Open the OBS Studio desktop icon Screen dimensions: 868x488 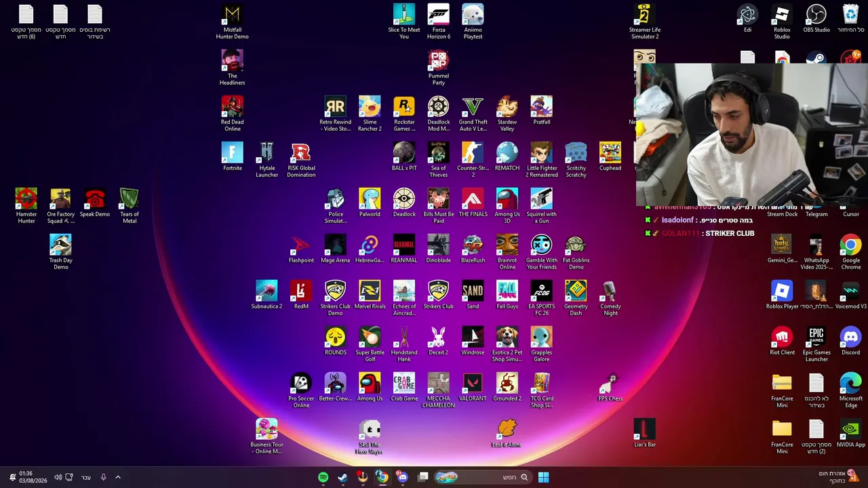pyautogui.click(x=816, y=18)
